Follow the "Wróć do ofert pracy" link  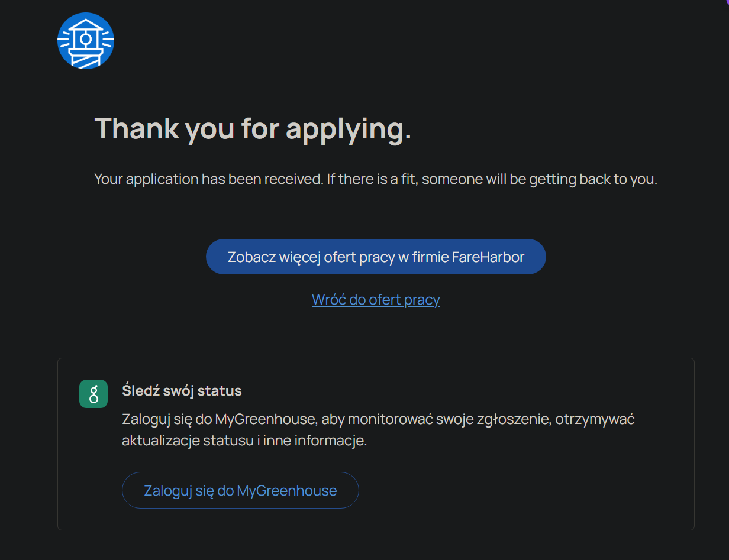click(x=376, y=300)
